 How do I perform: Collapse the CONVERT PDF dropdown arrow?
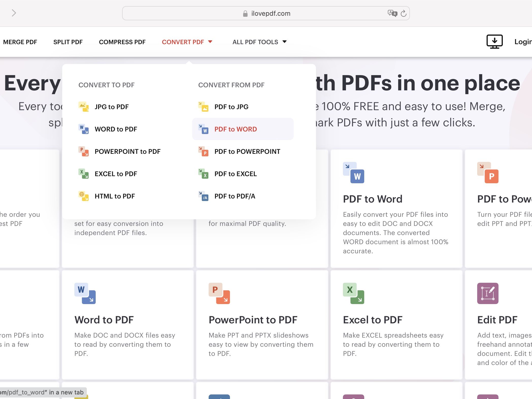point(210,42)
